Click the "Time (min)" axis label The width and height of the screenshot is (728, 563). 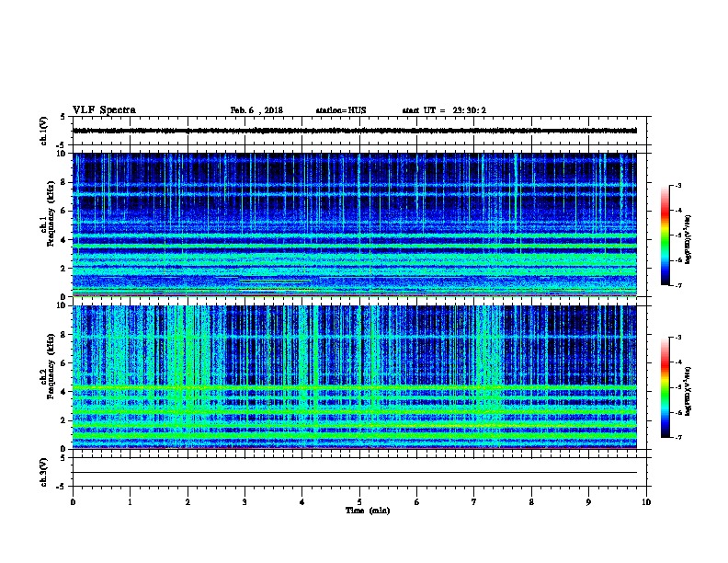point(368,511)
